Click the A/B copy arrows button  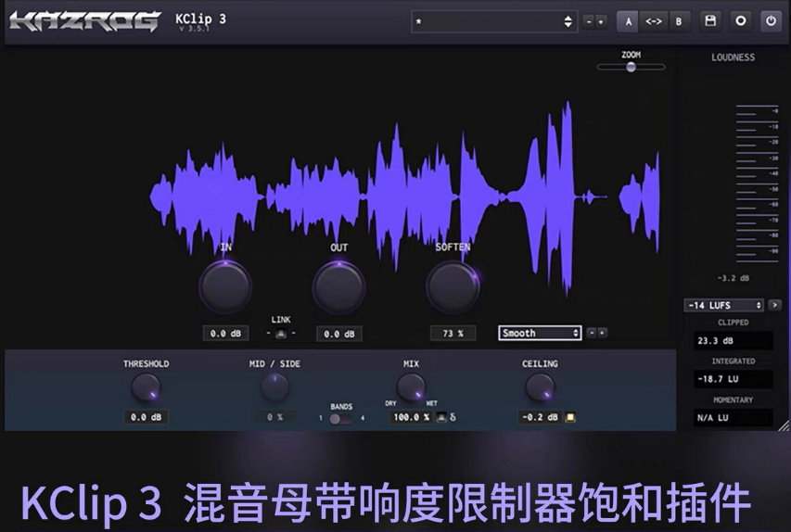(x=654, y=21)
